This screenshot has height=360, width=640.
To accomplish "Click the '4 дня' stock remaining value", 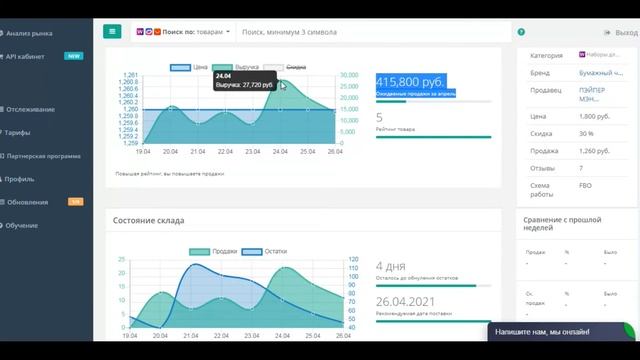I will point(391,267).
